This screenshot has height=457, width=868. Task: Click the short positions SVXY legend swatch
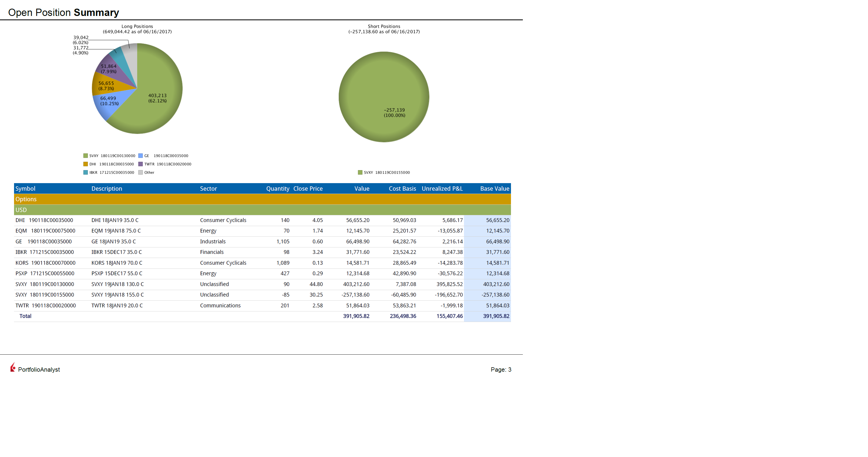360,173
